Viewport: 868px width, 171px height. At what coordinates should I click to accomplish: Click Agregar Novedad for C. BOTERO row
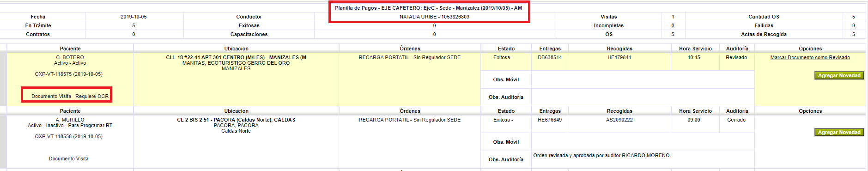839,75
